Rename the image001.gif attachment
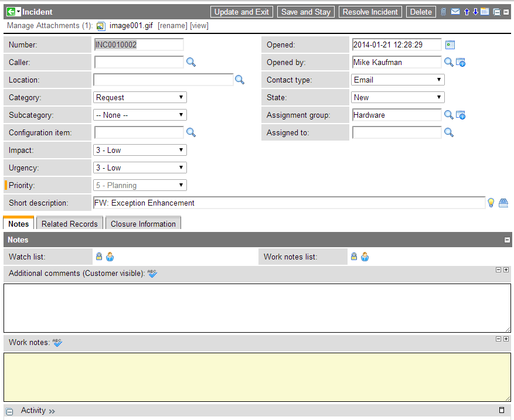This screenshot has width=514, height=420. [x=172, y=25]
